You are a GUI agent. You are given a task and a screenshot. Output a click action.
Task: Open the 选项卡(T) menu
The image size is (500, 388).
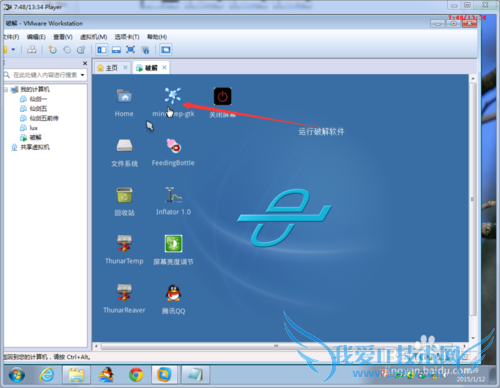127,37
